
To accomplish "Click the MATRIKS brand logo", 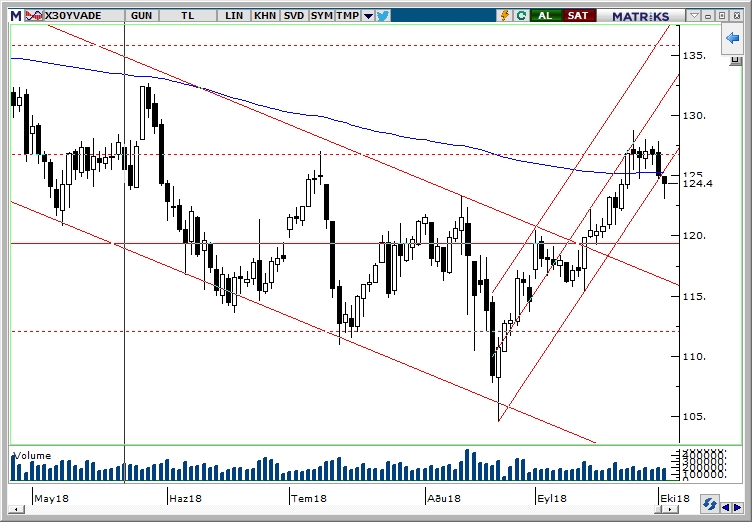I will 640,16.
